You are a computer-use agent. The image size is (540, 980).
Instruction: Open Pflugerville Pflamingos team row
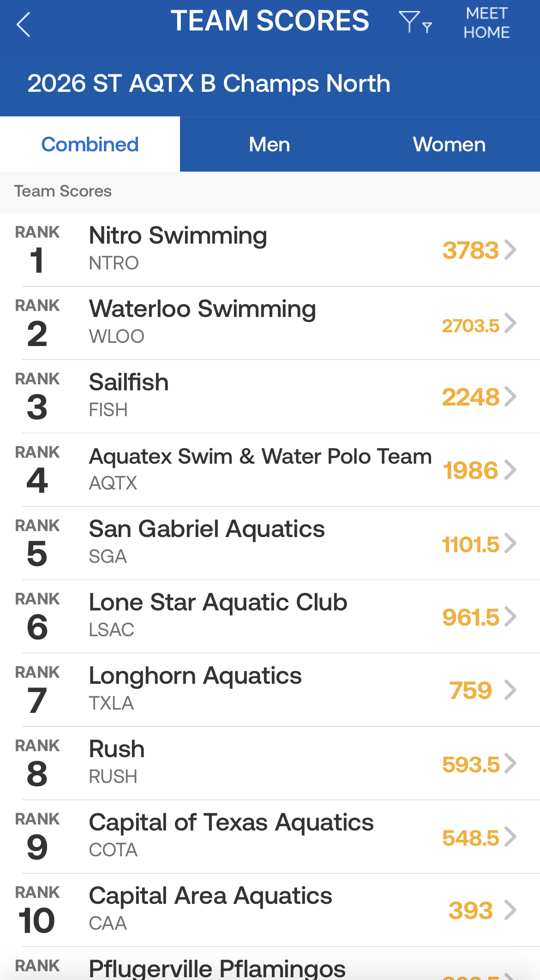(217, 968)
